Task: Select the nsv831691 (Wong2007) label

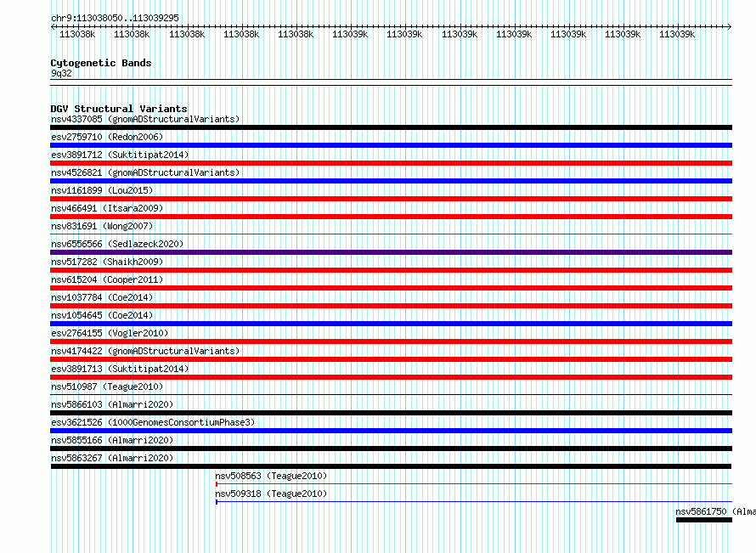Action: click(102, 226)
